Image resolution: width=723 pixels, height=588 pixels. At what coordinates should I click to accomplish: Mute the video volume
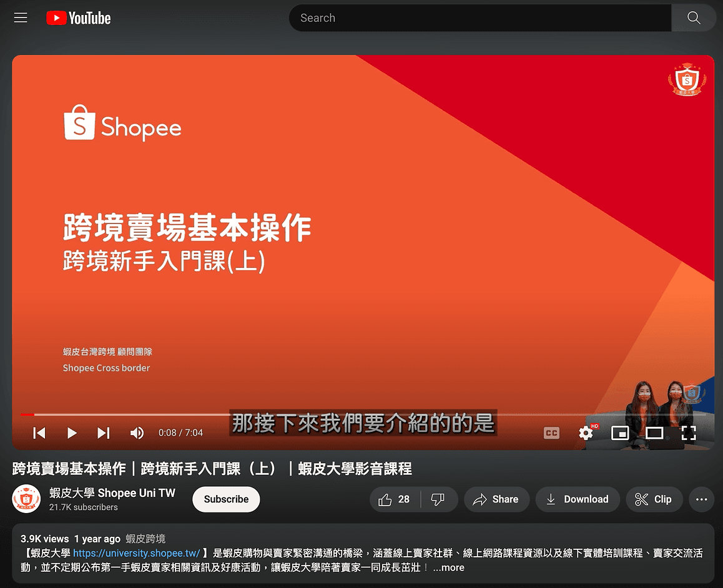tap(137, 433)
